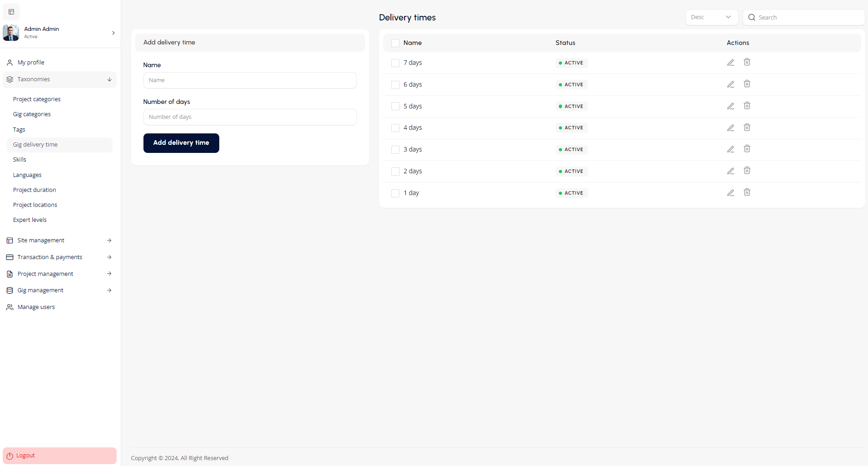Open the Desc sort dropdown
The image size is (868, 466).
coord(711,17)
